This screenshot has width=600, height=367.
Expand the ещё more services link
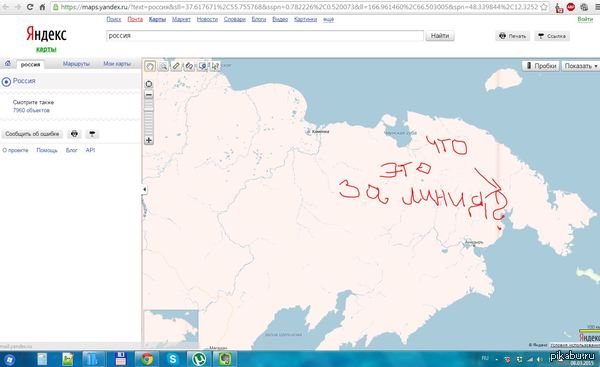click(328, 19)
